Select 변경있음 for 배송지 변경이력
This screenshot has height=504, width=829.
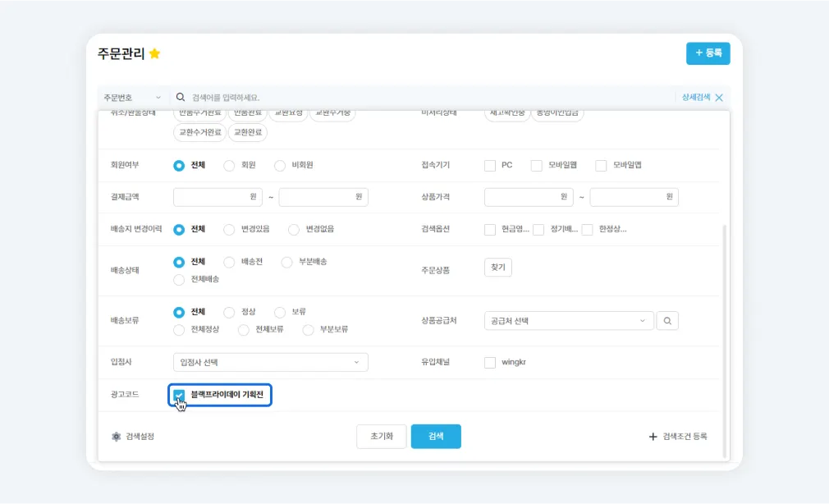coord(229,230)
